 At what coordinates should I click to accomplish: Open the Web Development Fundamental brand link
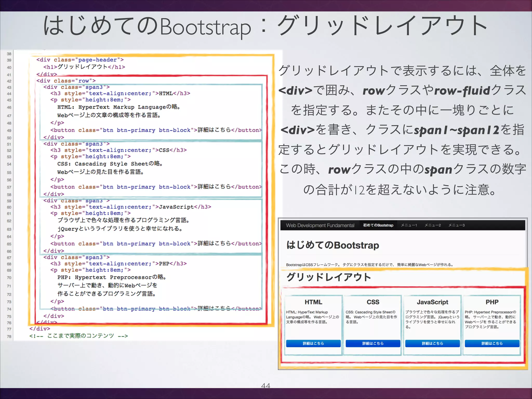pyautogui.click(x=320, y=225)
